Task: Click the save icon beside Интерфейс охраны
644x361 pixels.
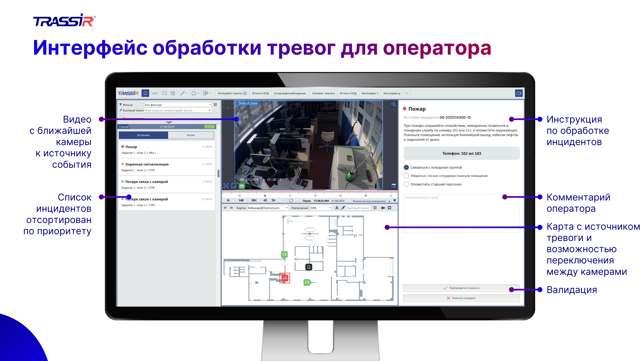Action: (x=245, y=93)
